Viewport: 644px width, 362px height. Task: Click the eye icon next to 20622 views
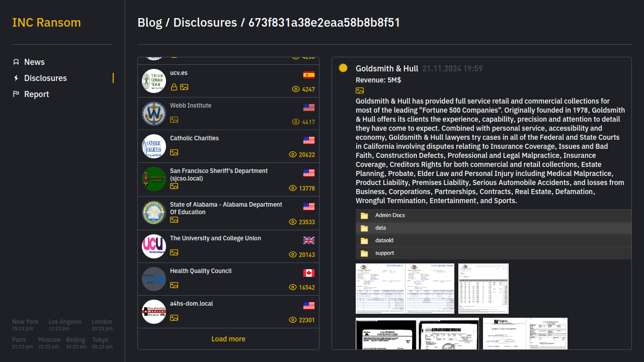[x=293, y=155]
